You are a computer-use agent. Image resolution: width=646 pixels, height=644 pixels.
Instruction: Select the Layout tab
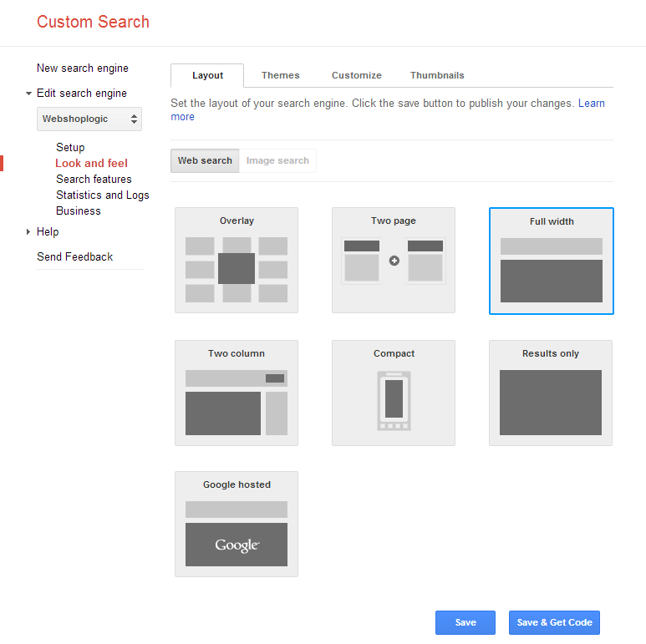point(207,75)
